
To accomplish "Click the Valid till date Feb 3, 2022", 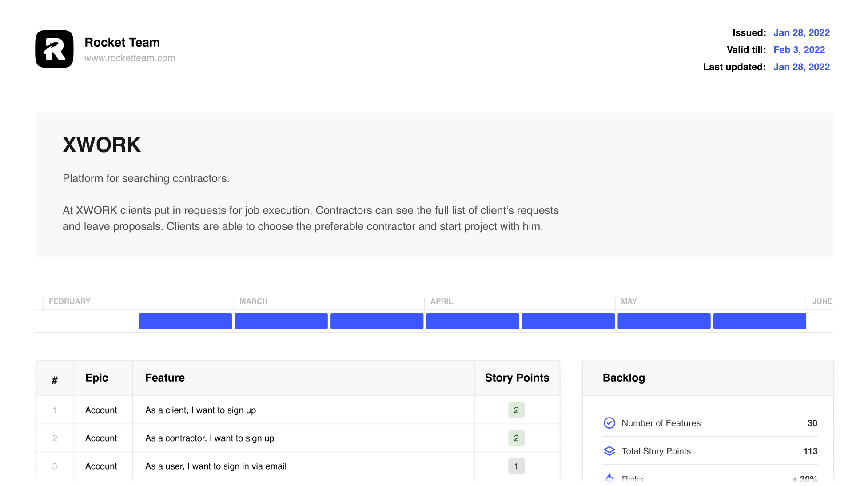I will 799,50.
